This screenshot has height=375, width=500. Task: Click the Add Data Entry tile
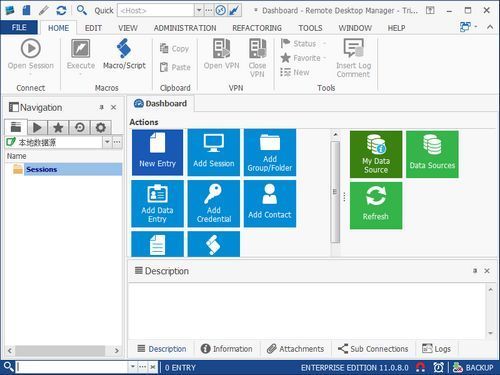[157, 204]
